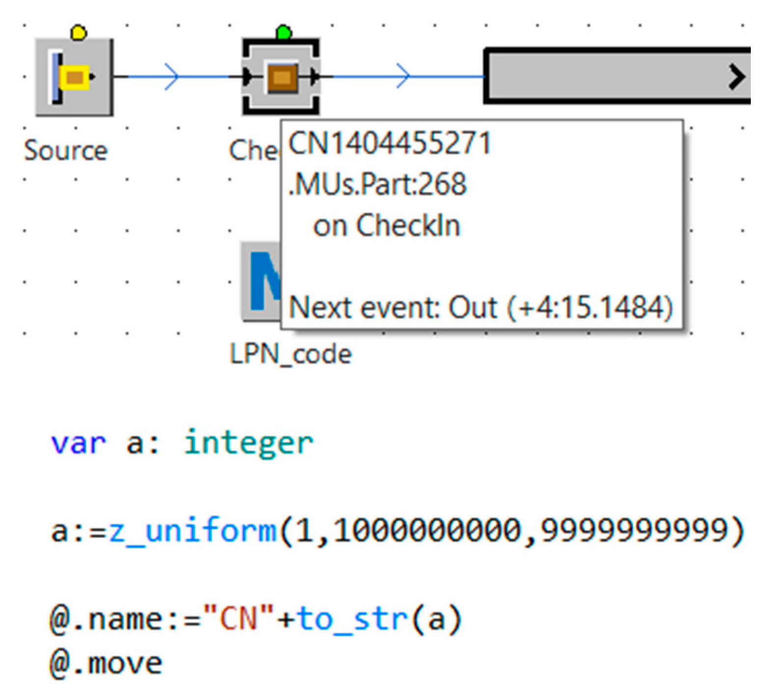Select the connector arrow leaving CheckIn
The height and width of the screenshot is (700, 767).
(x=403, y=77)
